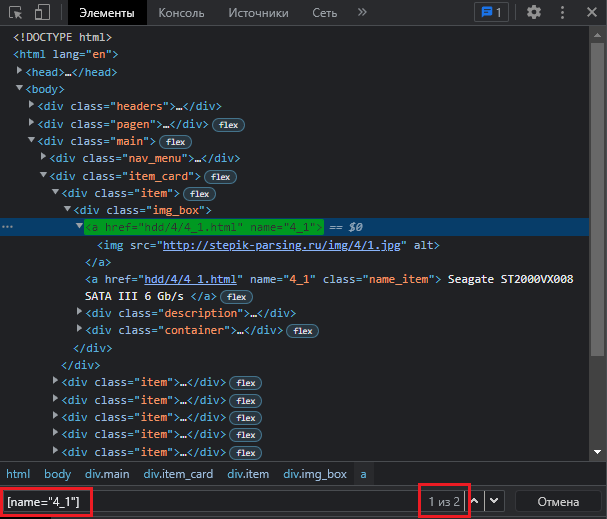Toggle flex badge next to div pagen
This screenshot has width=607, height=519.
pos(227,125)
